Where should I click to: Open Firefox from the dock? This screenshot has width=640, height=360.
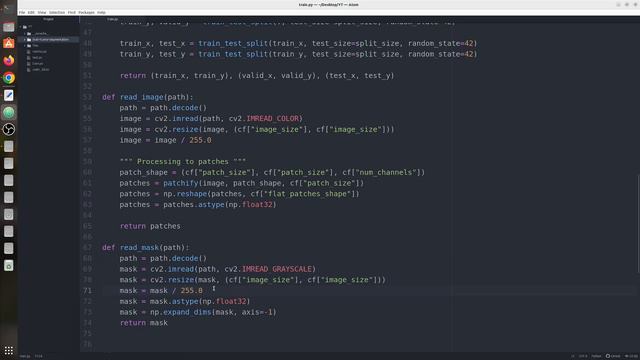coord(9,60)
